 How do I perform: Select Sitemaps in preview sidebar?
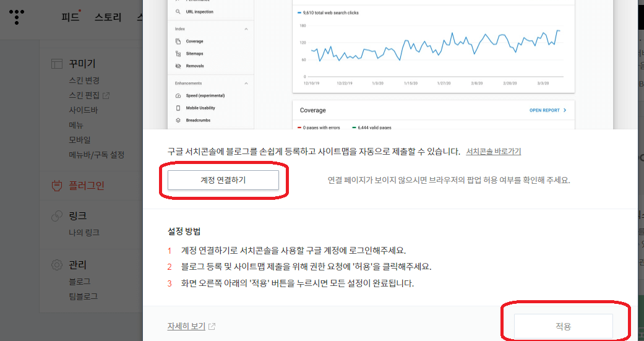point(195,54)
